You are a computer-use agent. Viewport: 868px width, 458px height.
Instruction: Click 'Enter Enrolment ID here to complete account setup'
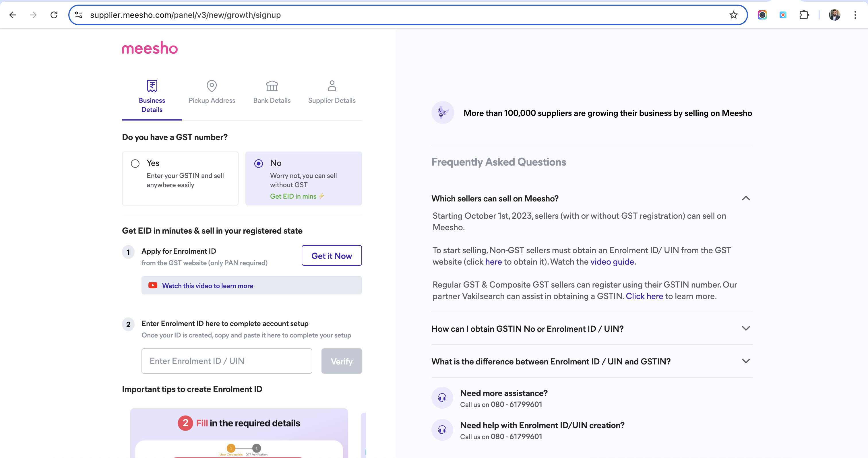tap(225, 323)
